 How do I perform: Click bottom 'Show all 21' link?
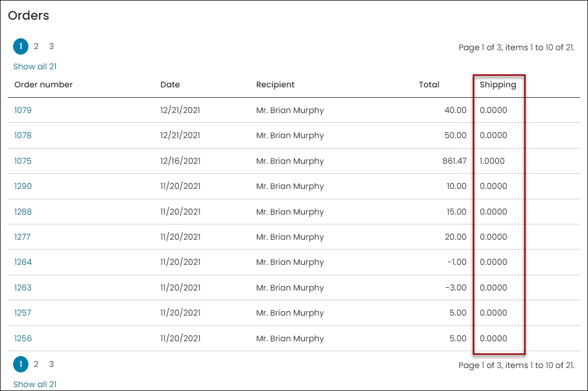pos(35,384)
